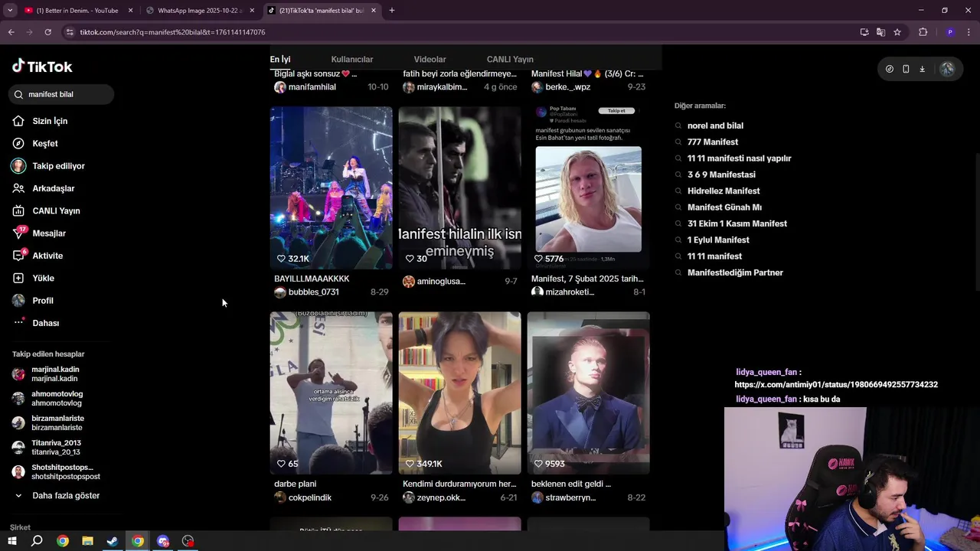Bookmark this page with star icon

pos(897,32)
